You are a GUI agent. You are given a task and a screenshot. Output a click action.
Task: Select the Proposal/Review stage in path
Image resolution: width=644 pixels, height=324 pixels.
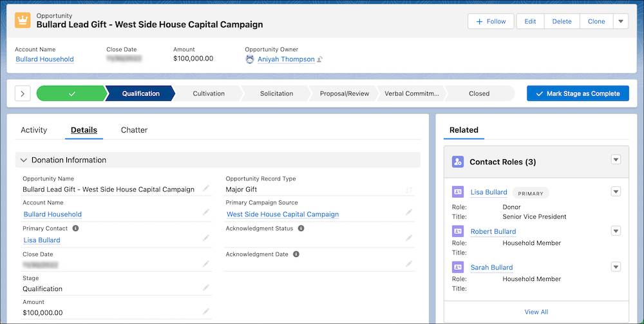click(x=344, y=93)
